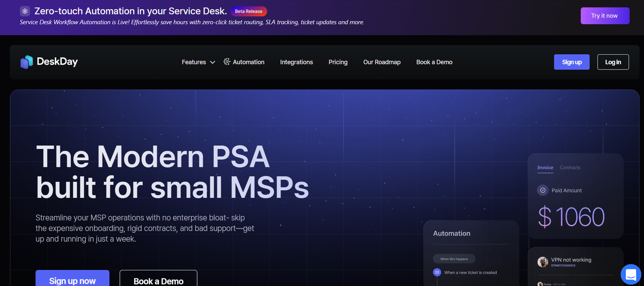The height and width of the screenshot is (286, 644).
Task: Select Book a Demo in the navigation bar
Action: click(434, 62)
